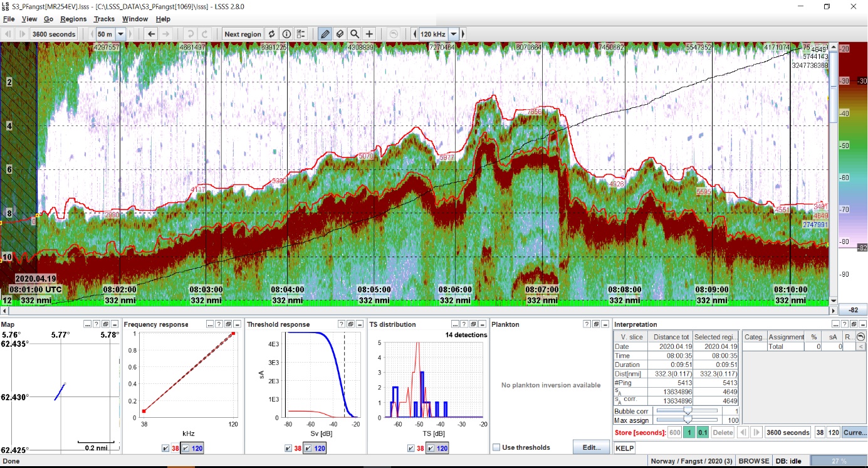Open the Map panel options button
This screenshot has height=468, width=868.
point(88,324)
